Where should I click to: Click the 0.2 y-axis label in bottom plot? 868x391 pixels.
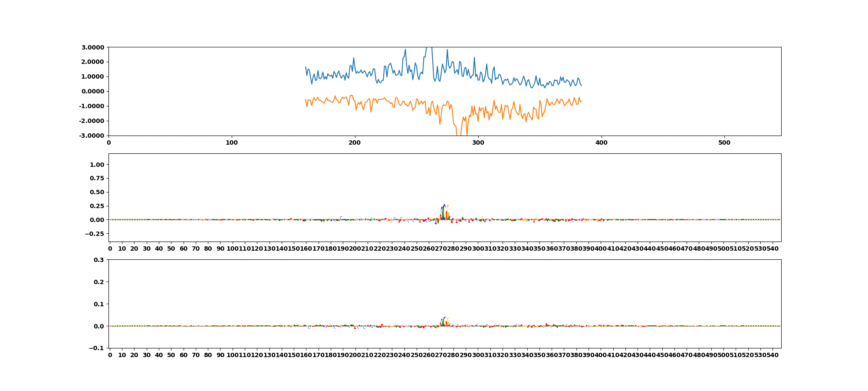99,282
